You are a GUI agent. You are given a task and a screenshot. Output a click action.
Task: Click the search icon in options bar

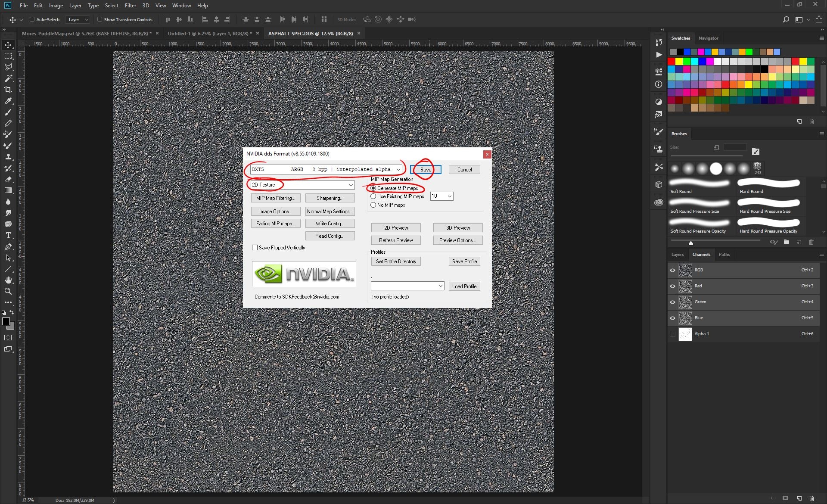point(786,19)
